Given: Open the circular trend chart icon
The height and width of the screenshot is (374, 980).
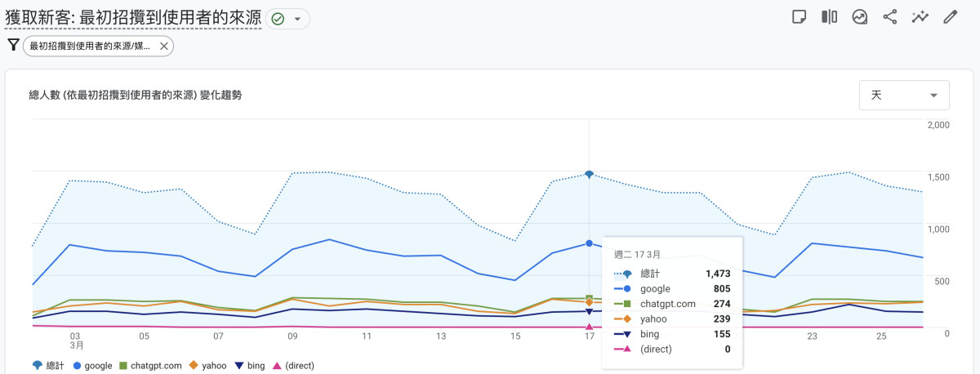Looking at the screenshot, I should (860, 17).
